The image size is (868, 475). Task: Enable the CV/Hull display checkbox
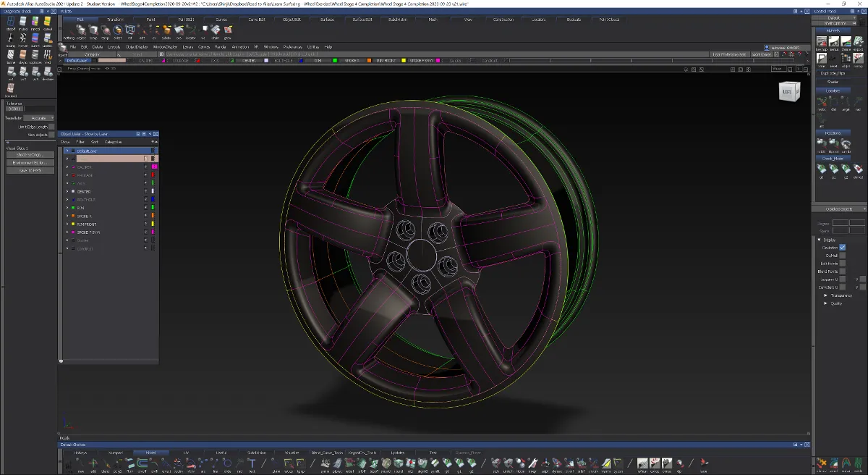(843, 256)
